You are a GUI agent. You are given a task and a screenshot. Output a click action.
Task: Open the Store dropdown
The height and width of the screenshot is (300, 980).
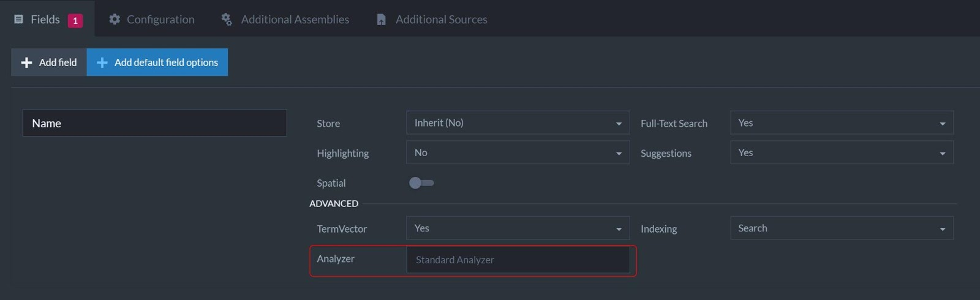point(518,123)
